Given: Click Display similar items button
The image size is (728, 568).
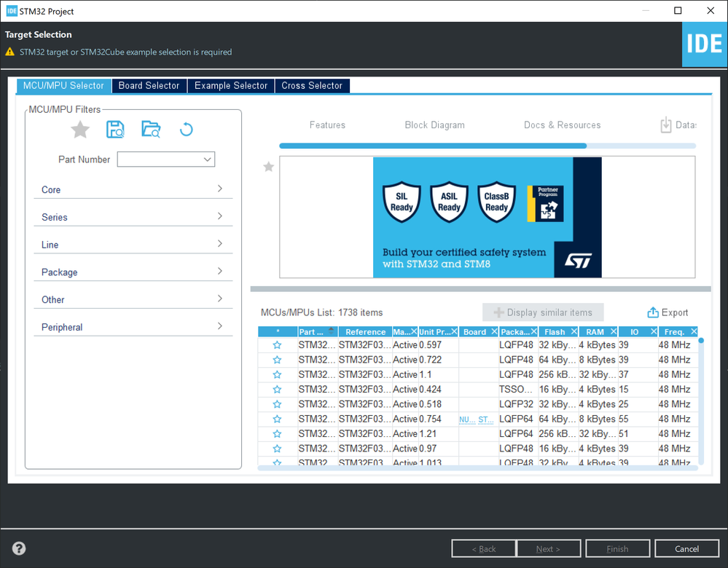Looking at the screenshot, I should (543, 312).
